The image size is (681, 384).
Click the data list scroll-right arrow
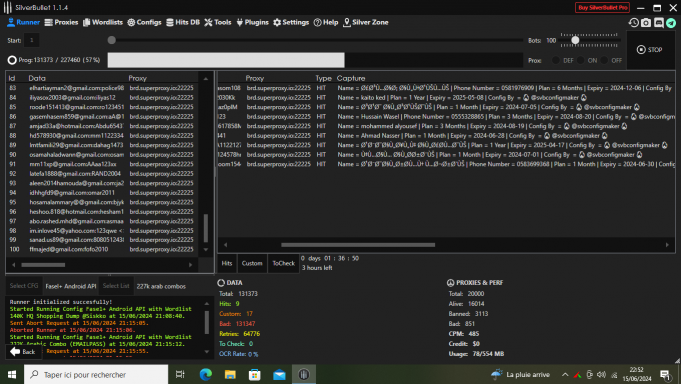click(190, 265)
